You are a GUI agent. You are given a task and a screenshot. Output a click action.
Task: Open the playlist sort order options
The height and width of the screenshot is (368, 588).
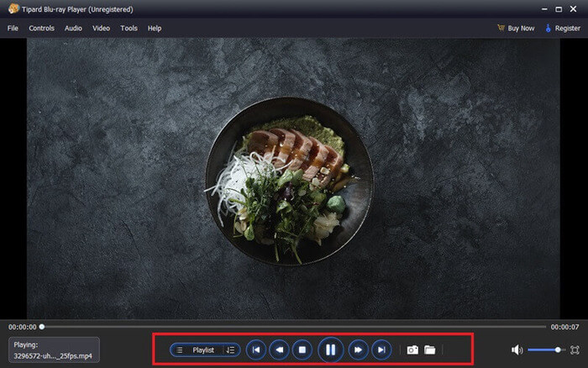point(230,350)
